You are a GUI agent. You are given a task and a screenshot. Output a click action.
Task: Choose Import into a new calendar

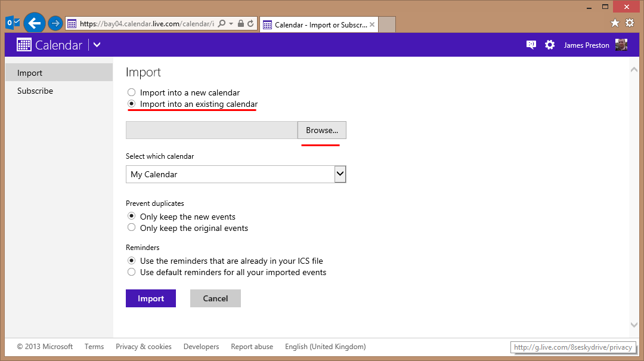[x=131, y=92]
